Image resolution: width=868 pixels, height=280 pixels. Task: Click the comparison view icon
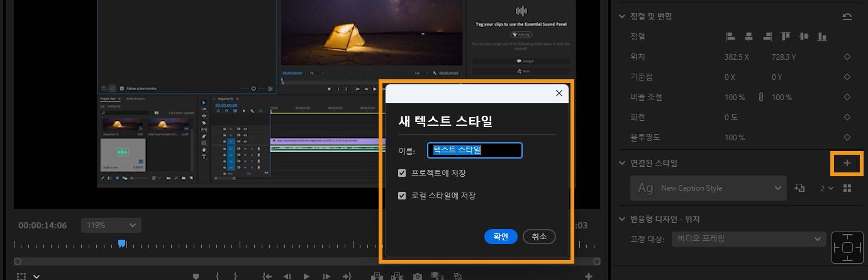(x=437, y=276)
